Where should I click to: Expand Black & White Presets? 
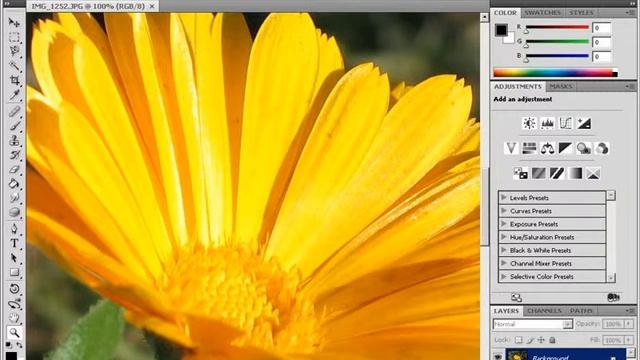coord(504,250)
